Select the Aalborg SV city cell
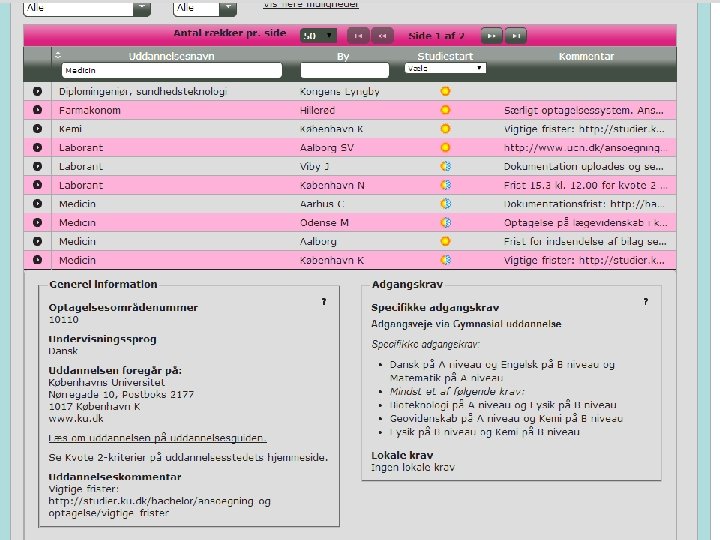The width and height of the screenshot is (720, 540). (327, 148)
